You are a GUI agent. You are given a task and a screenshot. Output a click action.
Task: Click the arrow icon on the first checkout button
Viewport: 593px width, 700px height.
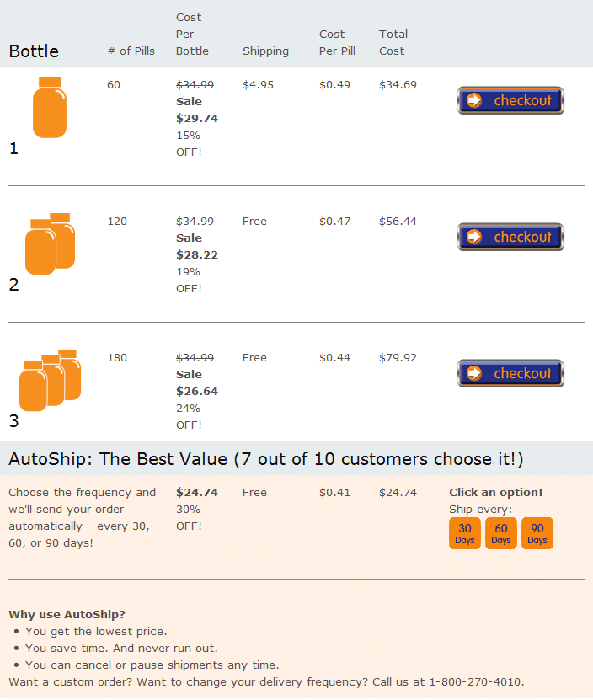pos(474,100)
